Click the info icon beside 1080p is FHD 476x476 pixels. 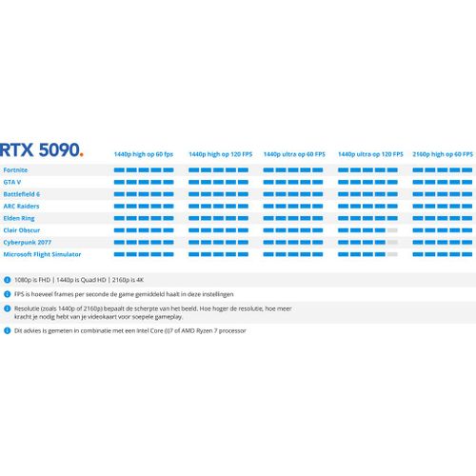click(x=7, y=280)
